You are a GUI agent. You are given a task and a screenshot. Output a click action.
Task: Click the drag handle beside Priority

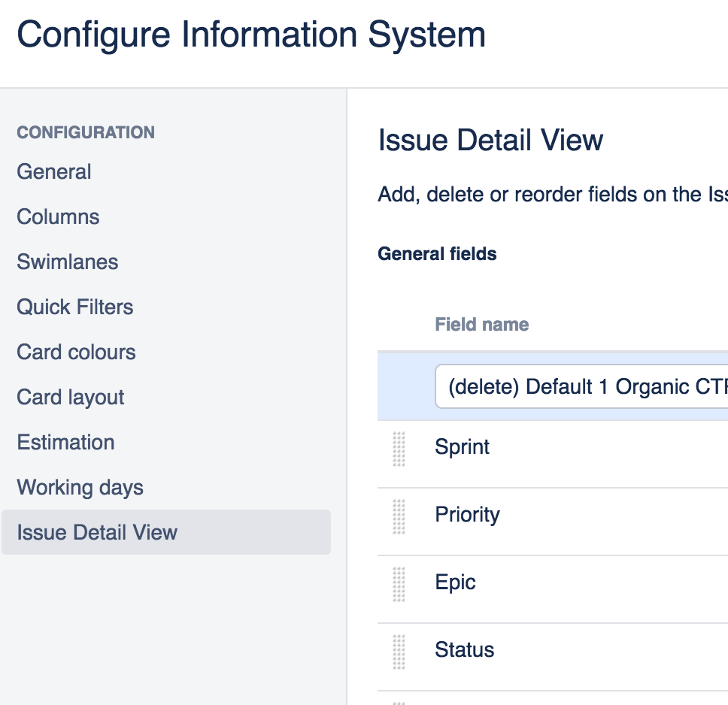tap(399, 516)
